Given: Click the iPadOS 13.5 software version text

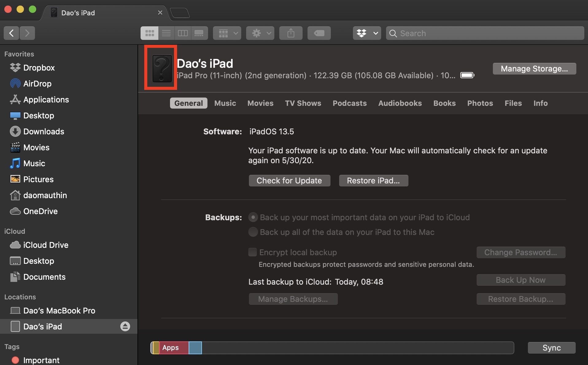Looking at the screenshot, I should 272,132.
